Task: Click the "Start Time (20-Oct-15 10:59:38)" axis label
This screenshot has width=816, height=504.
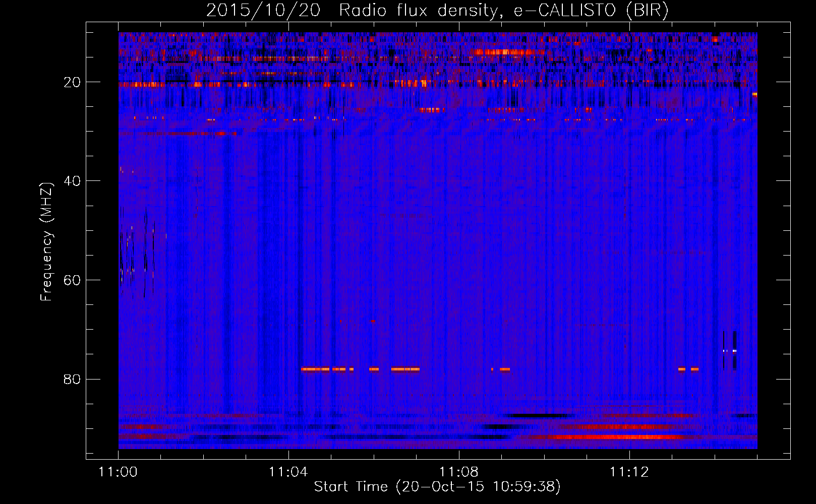Action: coord(437,487)
